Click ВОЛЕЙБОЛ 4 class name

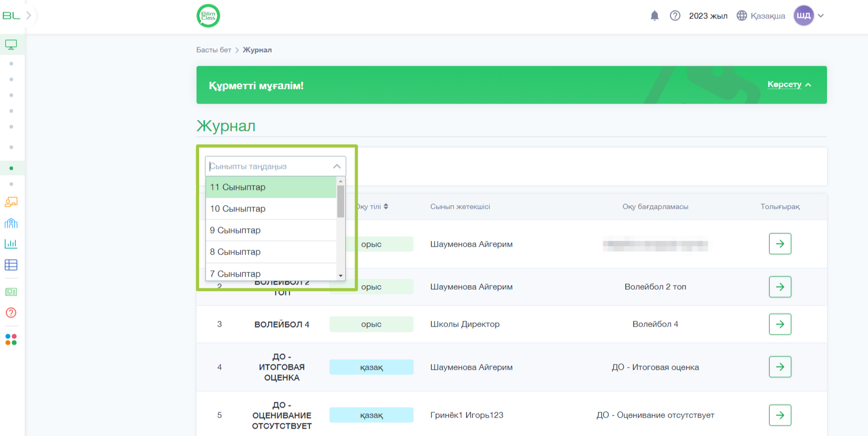click(282, 325)
